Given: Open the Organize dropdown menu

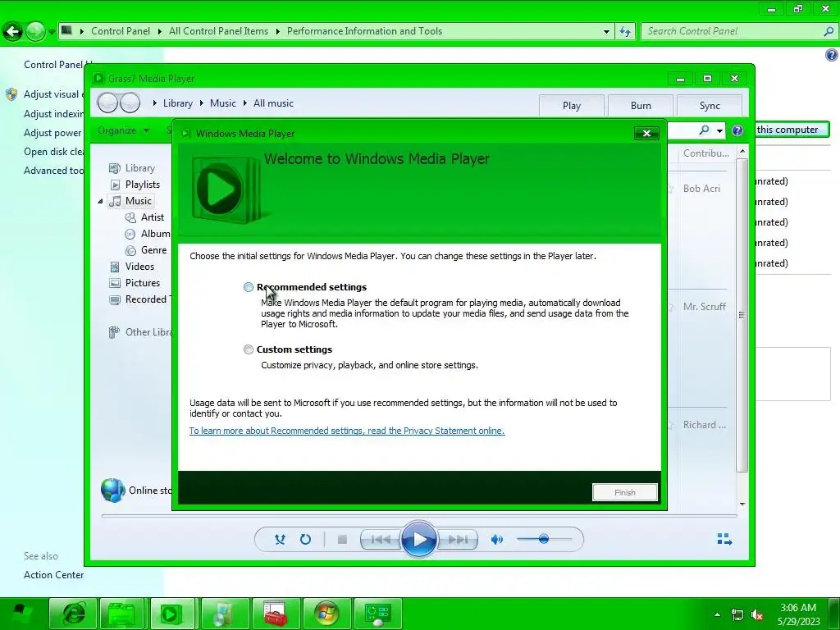Looking at the screenshot, I should (x=123, y=130).
